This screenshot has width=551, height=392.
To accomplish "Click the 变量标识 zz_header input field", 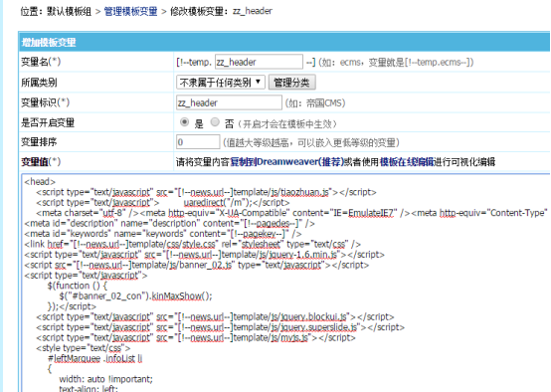I will pos(229,102).
